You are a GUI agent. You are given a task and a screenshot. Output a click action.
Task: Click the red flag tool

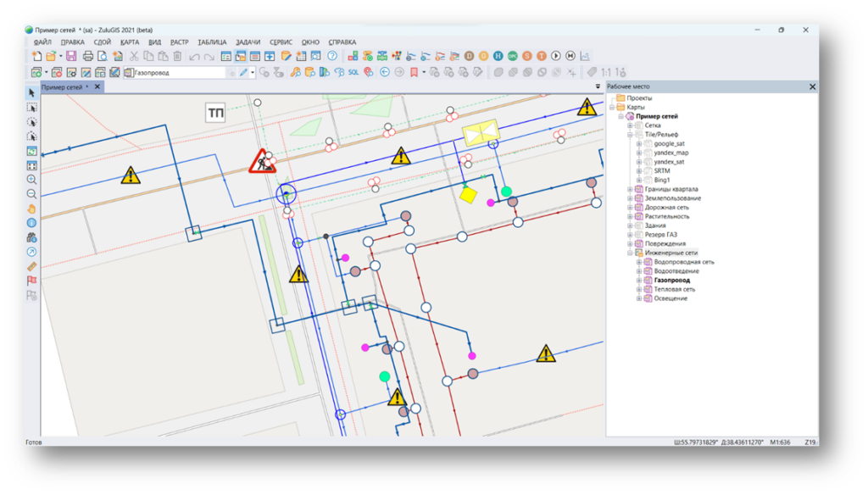[x=31, y=281]
